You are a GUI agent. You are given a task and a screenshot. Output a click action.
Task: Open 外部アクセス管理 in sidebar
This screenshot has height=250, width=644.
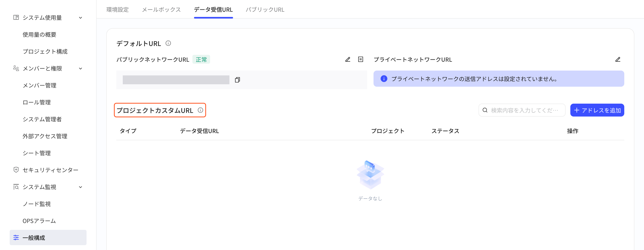point(45,136)
